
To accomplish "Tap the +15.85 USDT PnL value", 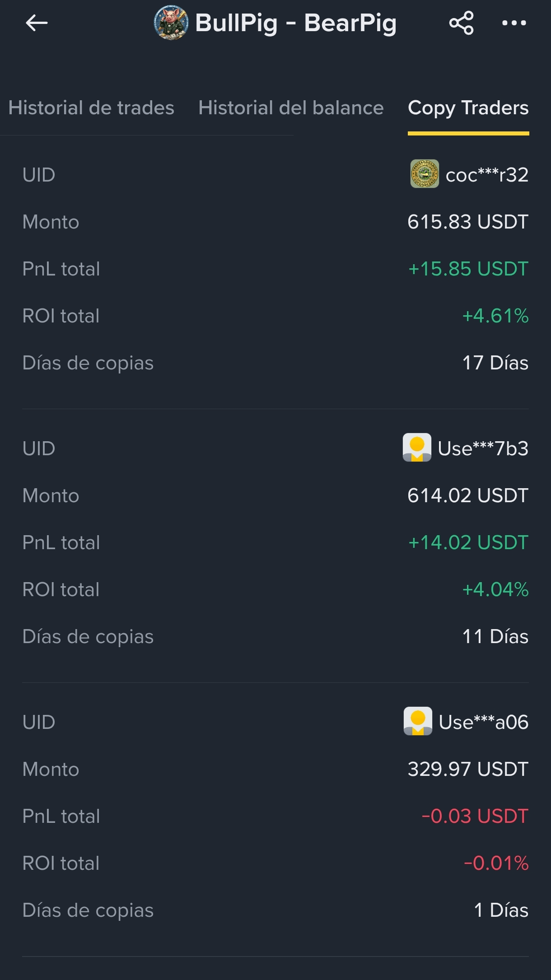I will pyautogui.click(x=468, y=269).
